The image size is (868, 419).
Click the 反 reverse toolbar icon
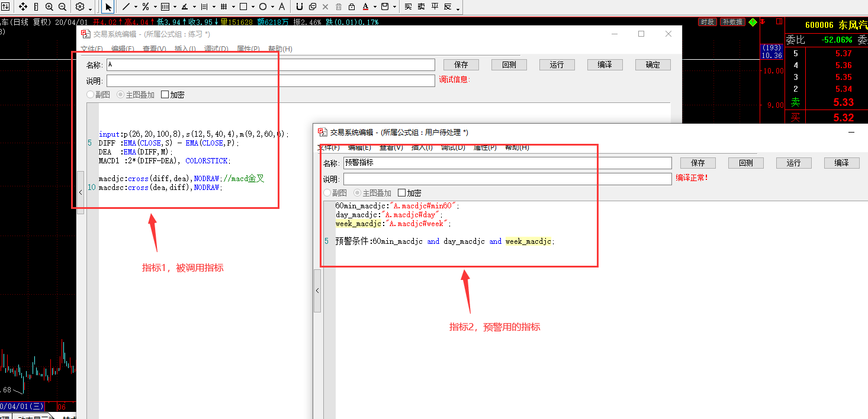[x=448, y=7]
